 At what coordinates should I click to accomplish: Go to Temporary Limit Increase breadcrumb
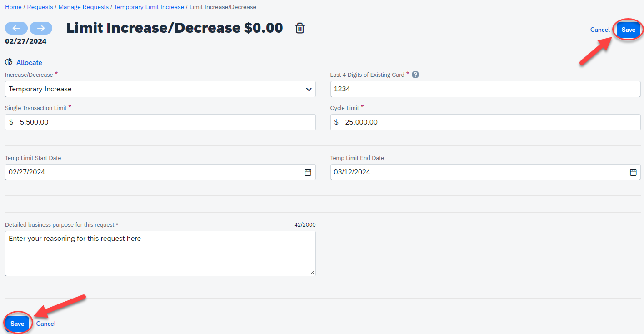149,7
